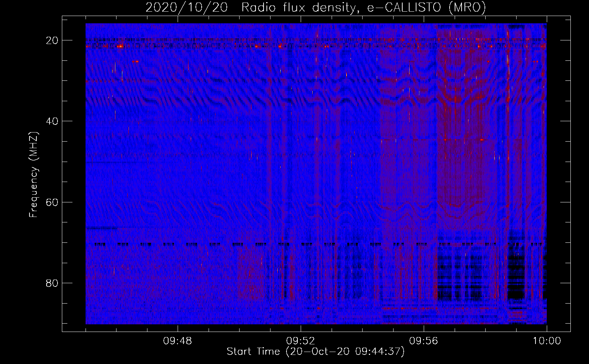The height and width of the screenshot is (364, 589).
Task: Click the 60 frequency tick label
Action: click(x=52, y=202)
